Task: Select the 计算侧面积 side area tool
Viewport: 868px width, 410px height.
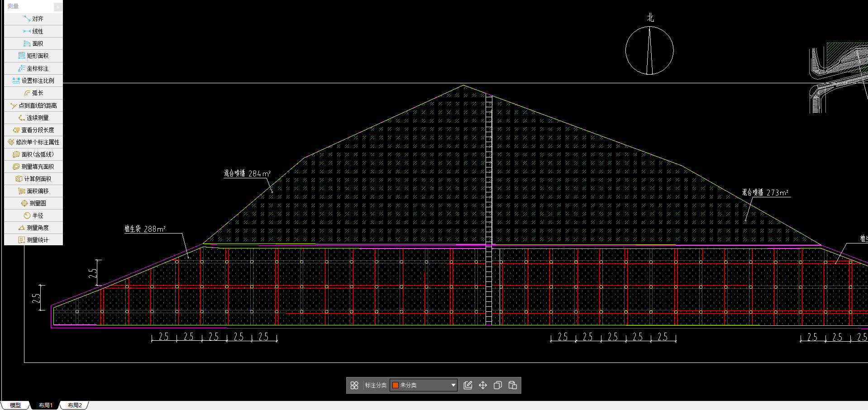Action: [33, 179]
